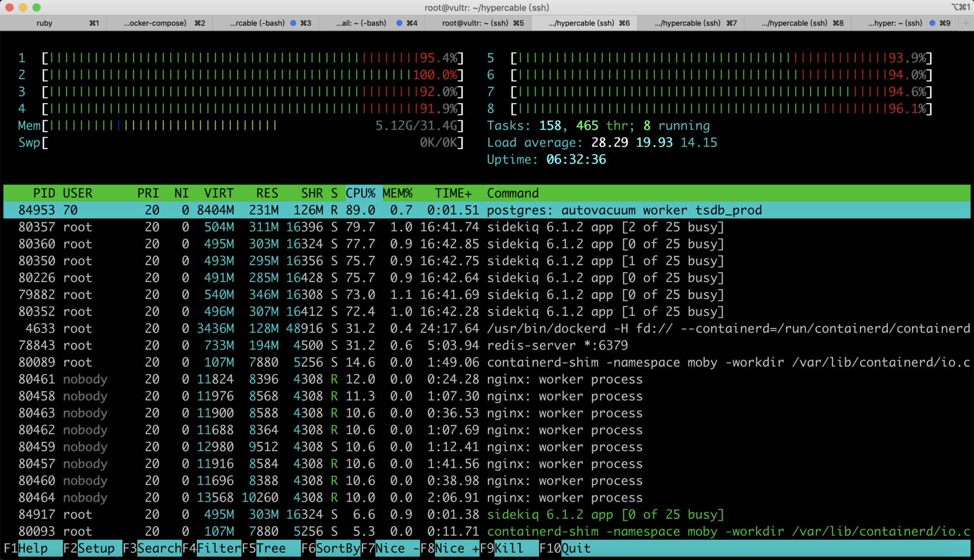Sort by the VIRT column header

219,193
